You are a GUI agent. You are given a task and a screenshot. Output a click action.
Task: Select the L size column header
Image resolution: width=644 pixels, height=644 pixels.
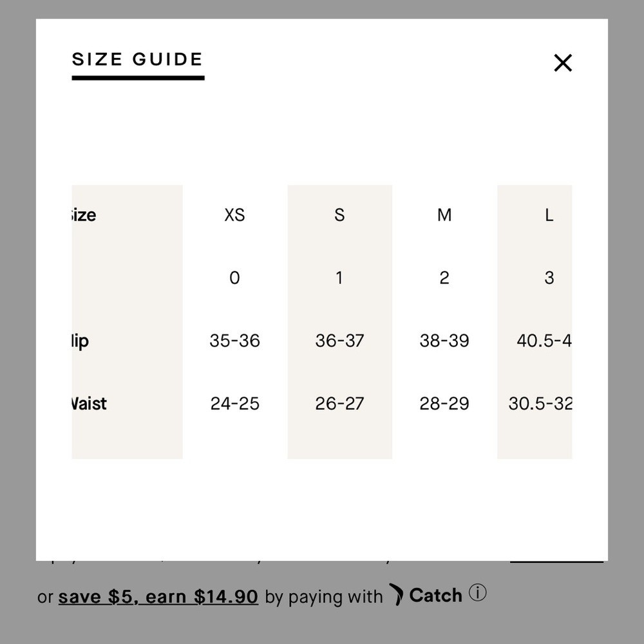(549, 215)
